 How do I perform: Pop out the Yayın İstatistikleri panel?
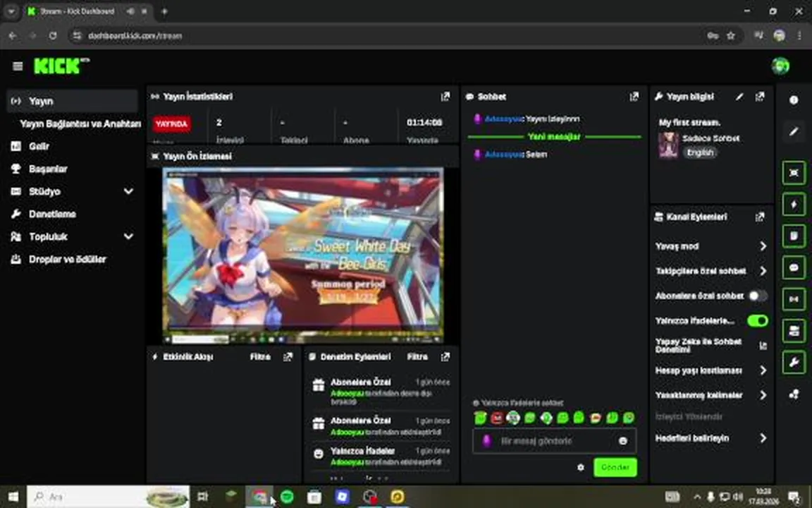pos(445,97)
